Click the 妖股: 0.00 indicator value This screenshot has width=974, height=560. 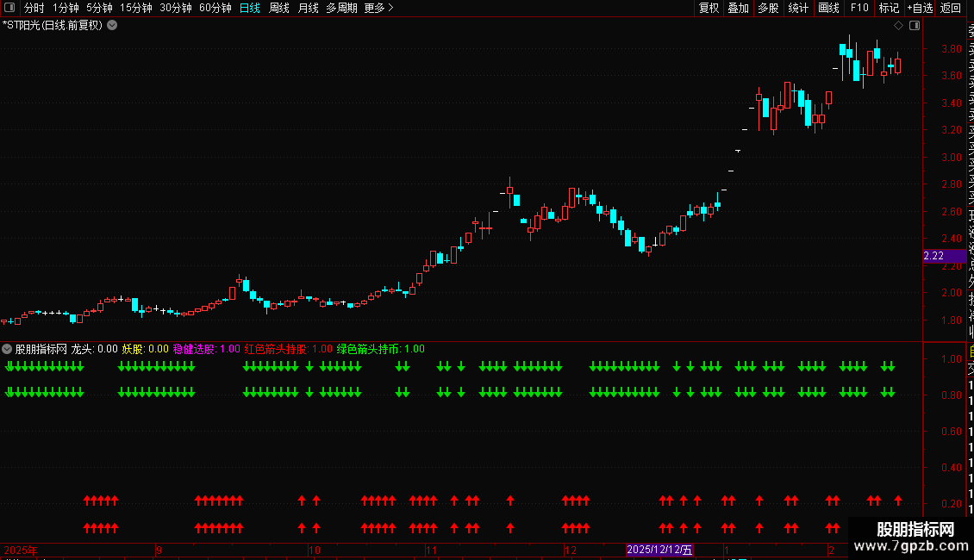coord(146,349)
